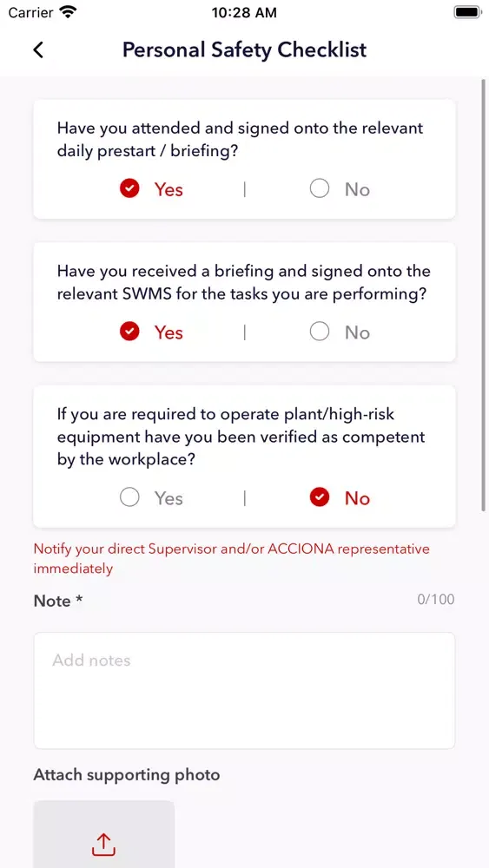Tap the 10:28 AM clock
This screenshot has width=489, height=868.
click(244, 13)
